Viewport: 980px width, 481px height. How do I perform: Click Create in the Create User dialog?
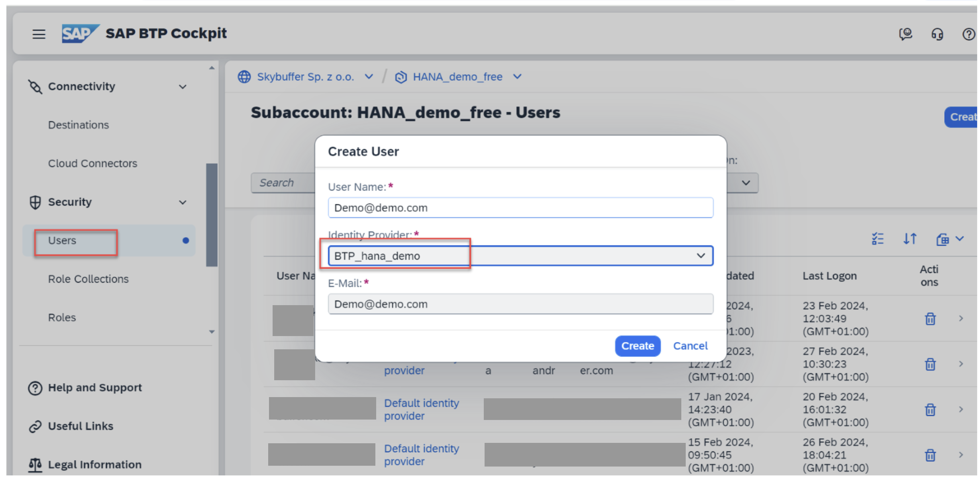638,346
